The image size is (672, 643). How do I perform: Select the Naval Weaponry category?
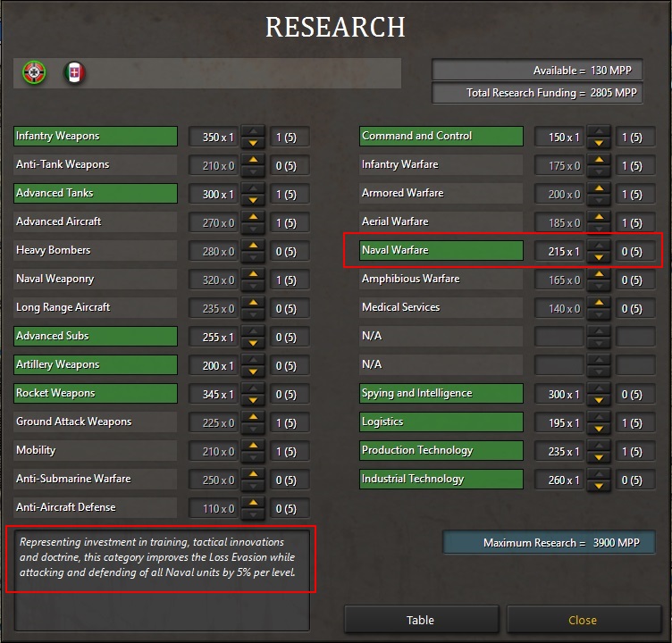[95, 280]
